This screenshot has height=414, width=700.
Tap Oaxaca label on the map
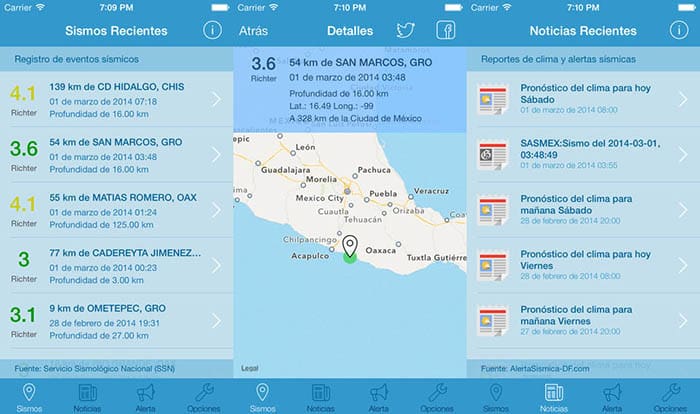coord(381,251)
